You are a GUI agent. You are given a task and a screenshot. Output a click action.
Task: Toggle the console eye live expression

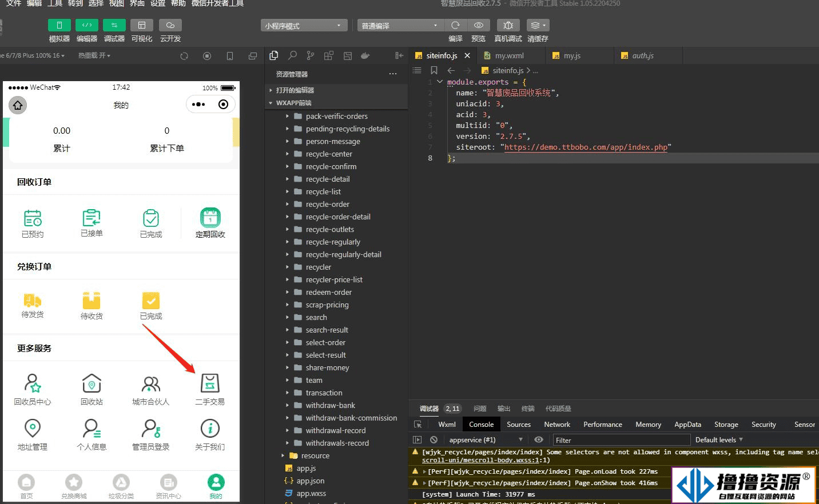pyautogui.click(x=538, y=439)
